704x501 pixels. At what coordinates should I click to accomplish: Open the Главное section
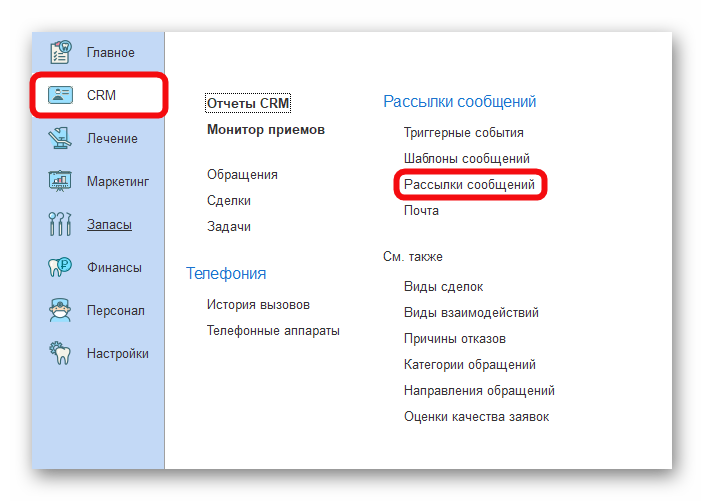110,53
